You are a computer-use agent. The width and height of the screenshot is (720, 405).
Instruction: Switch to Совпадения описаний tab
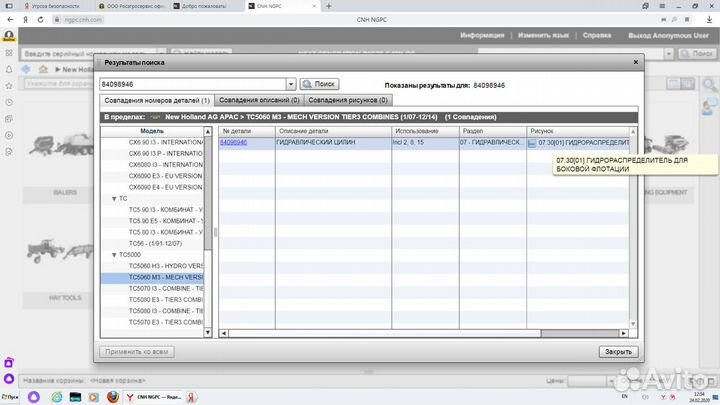[x=259, y=100]
